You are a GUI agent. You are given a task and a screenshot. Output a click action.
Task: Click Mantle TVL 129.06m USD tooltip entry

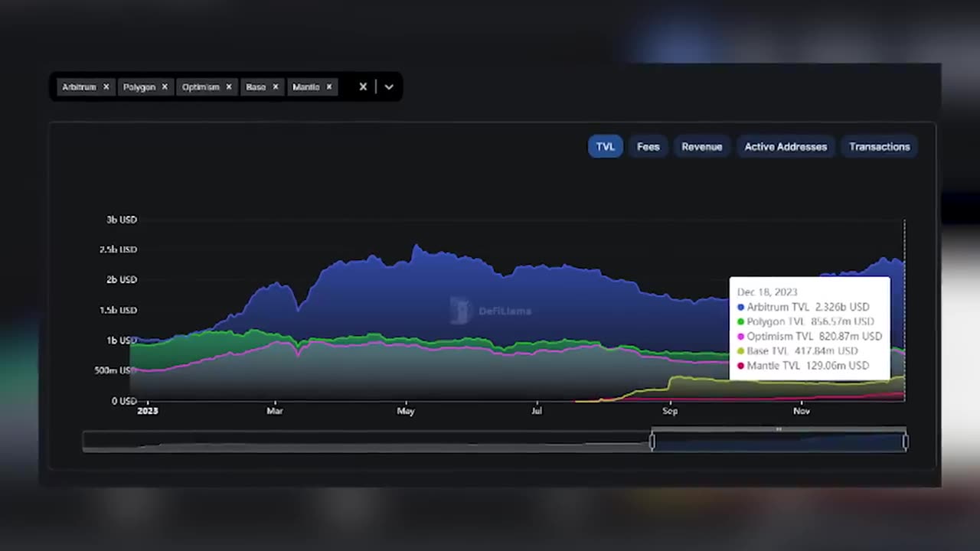coord(803,366)
